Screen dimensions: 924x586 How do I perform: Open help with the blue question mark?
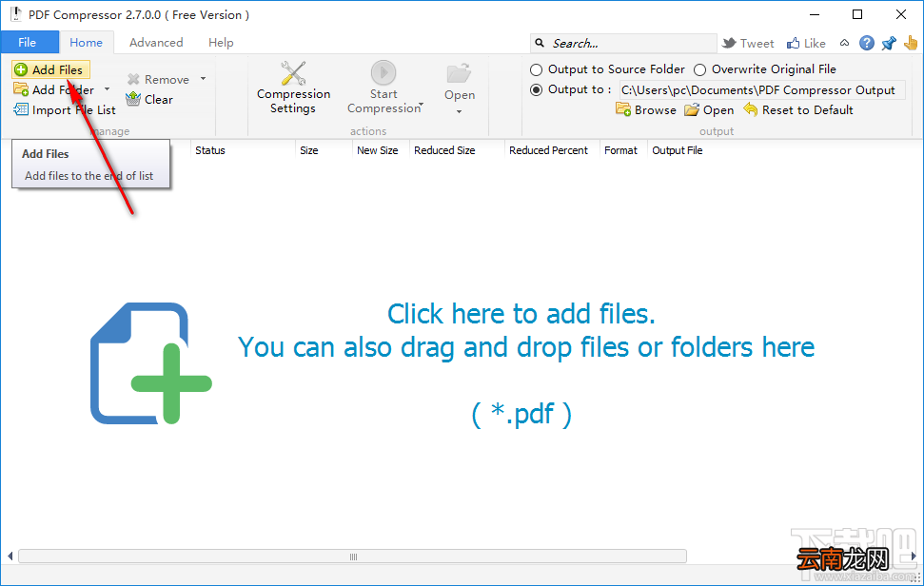pos(867,43)
